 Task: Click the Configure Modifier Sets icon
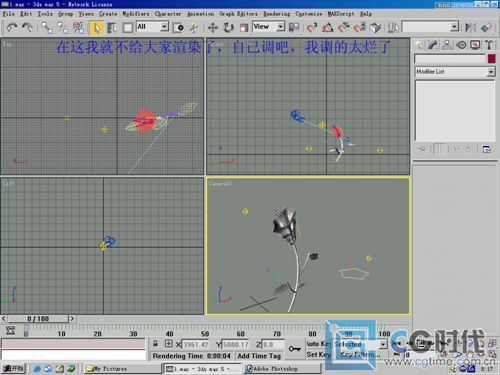[486, 149]
